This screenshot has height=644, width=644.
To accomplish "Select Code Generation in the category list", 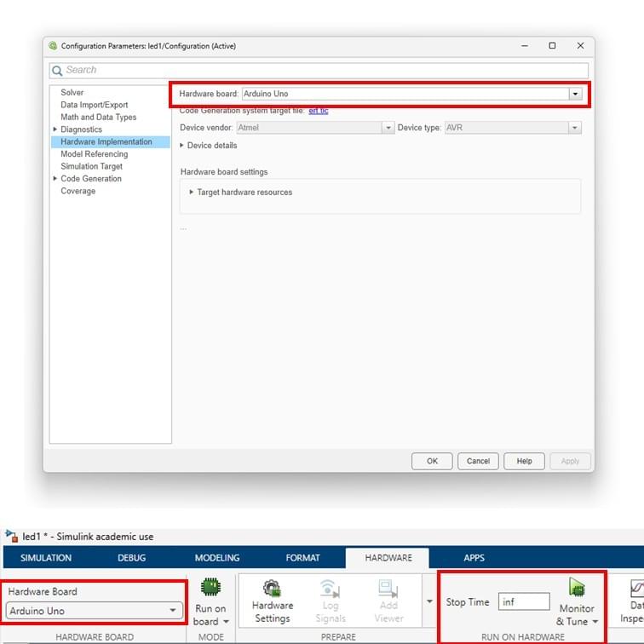I will (91, 179).
